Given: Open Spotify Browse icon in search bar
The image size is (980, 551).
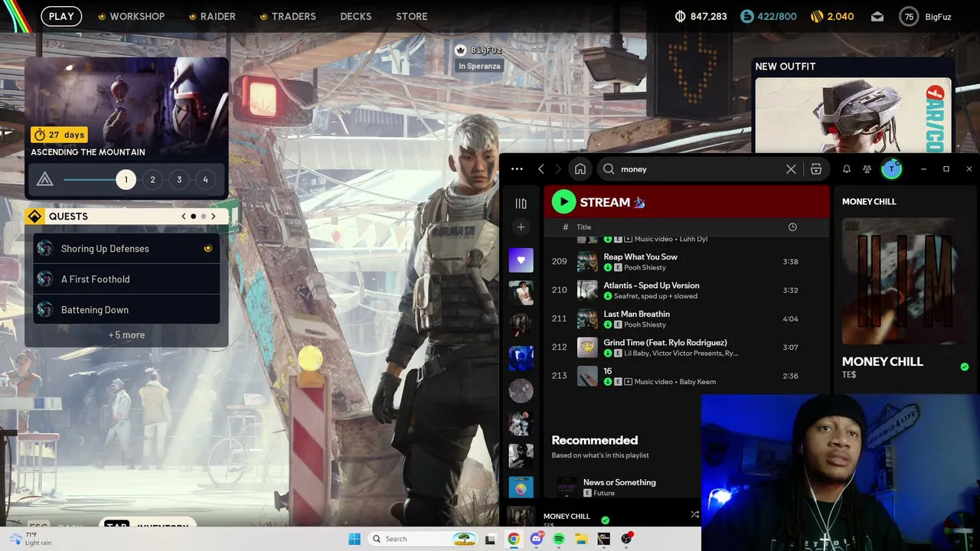Looking at the screenshot, I should [816, 169].
